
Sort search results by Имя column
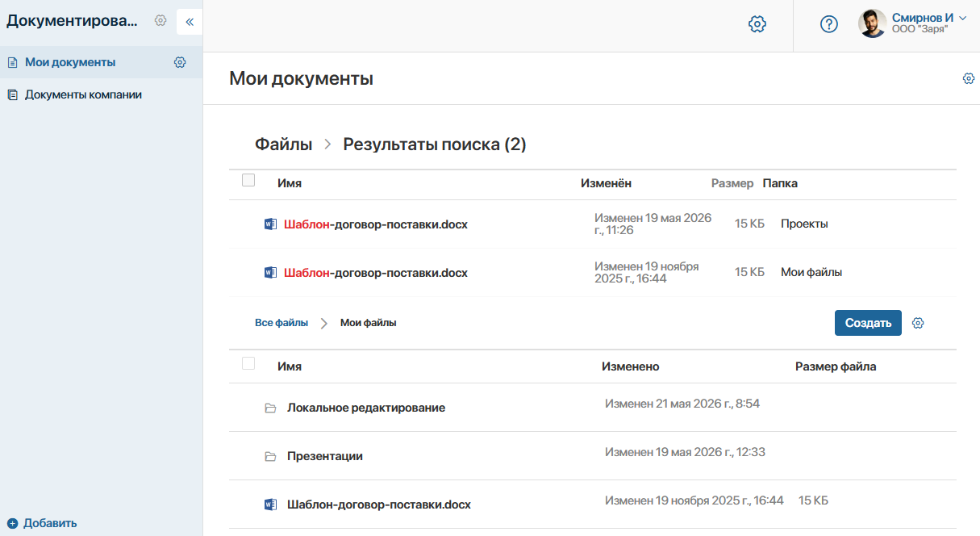(x=290, y=183)
